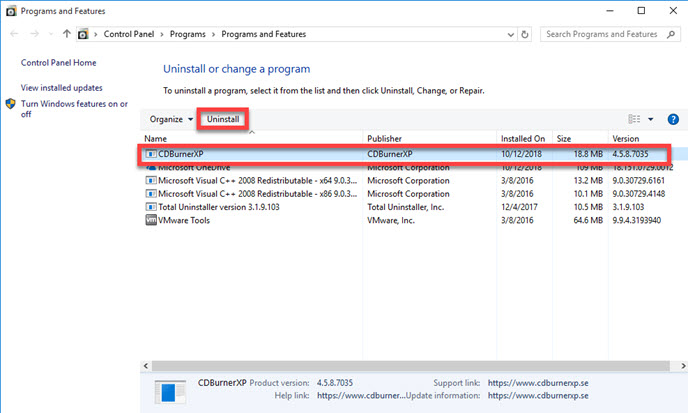The width and height of the screenshot is (688, 413).
Task: Go up one level with up arrow
Action: pos(66,34)
